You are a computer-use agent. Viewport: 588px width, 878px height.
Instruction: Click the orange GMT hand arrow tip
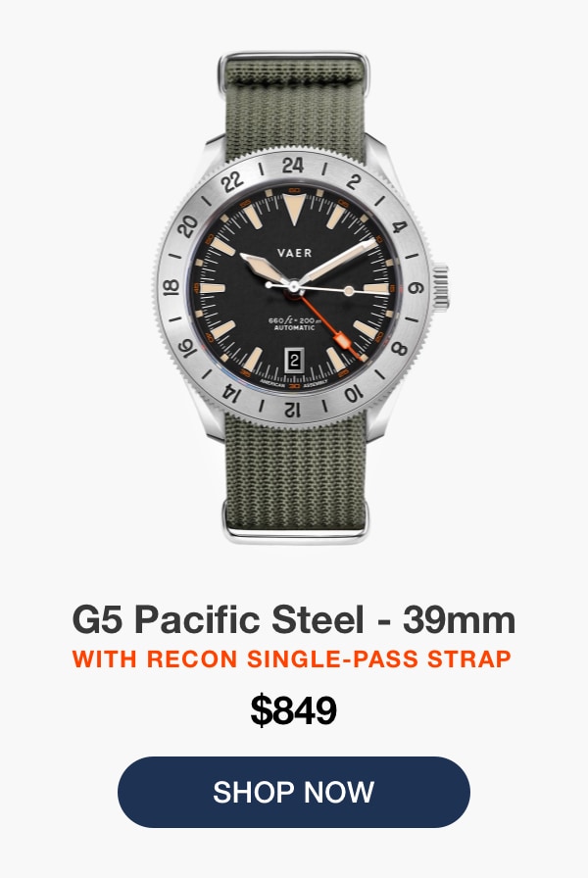pos(342,340)
